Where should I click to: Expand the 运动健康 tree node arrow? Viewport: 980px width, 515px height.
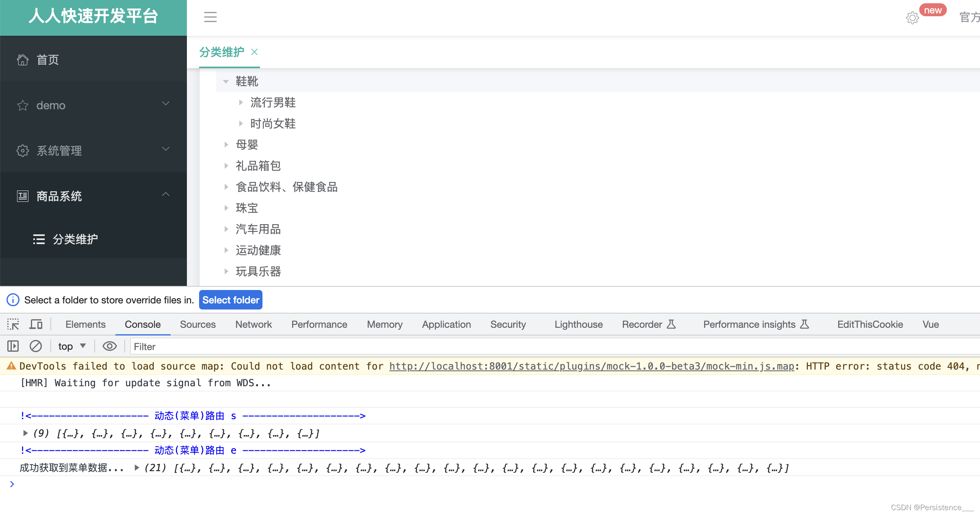[x=226, y=250]
